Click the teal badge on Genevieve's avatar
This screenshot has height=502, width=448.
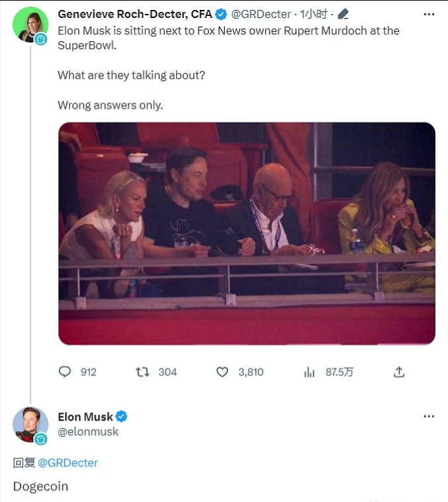(x=41, y=40)
